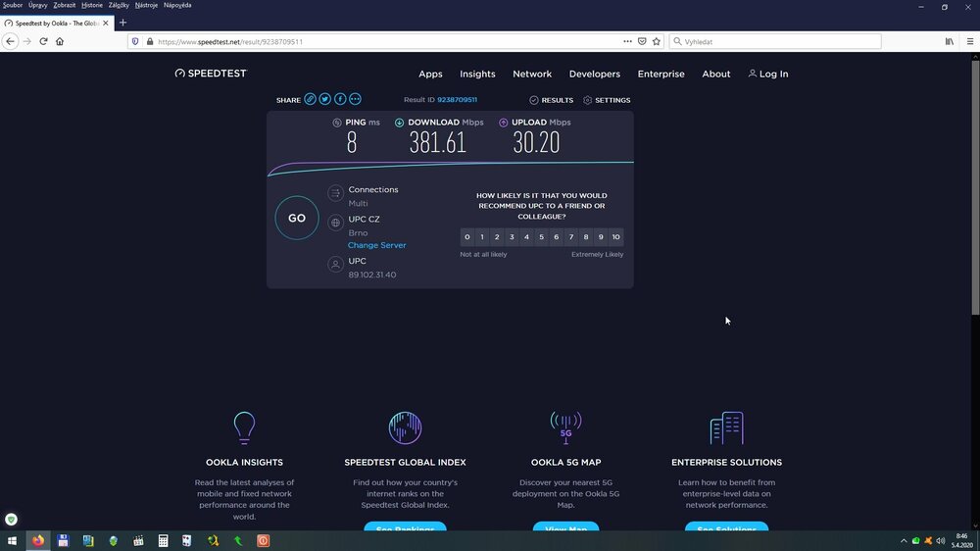Open more share options icon
The image size is (980, 551).
tap(355, 99)
